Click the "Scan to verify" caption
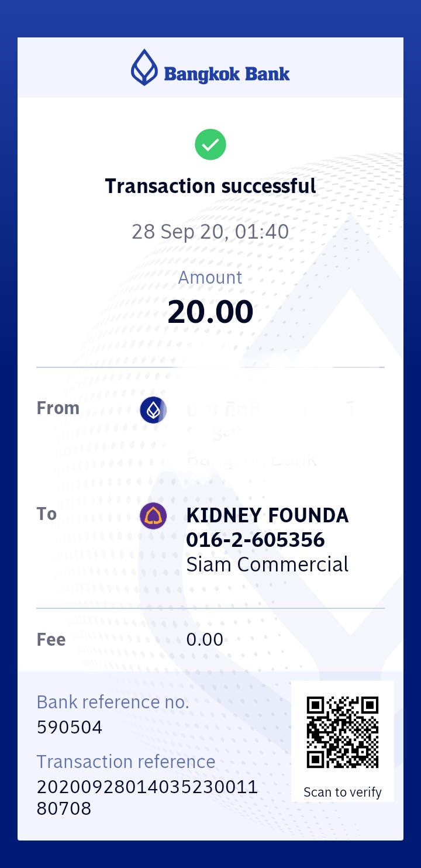Image resolution: width=421 pixels, height=868 pixels. click(x=343, y=793)
